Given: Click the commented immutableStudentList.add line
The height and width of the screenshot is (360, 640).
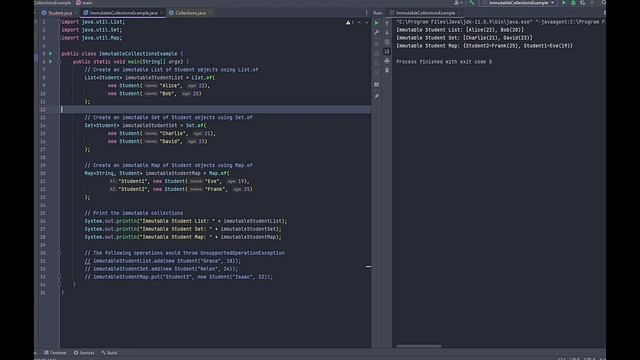Looking at the screenshot, I should [162, 261].
